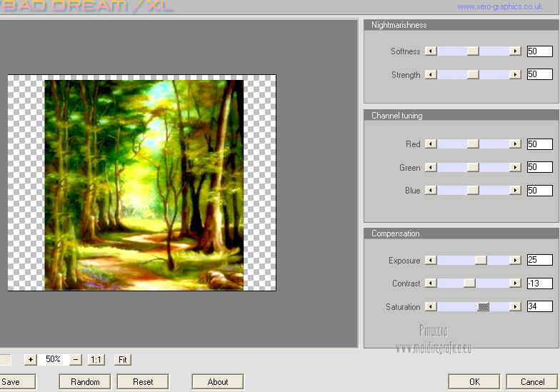Click the Green value field
Viewport: 560px width, 392px height.
tap(540, 167)
